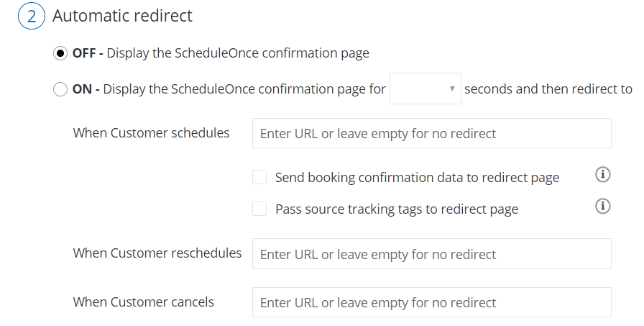Click the OFF - Display confirmation page label
Viewport: 644px width, 326px height.
tap(221, 53)
